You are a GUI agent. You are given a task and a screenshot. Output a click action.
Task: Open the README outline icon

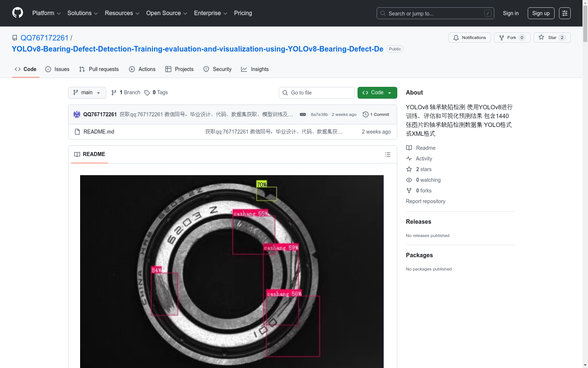point(388,155)
